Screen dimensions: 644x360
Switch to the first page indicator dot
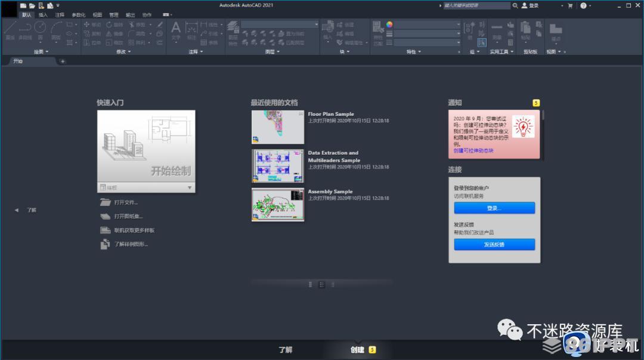click(x=310, y=284)
